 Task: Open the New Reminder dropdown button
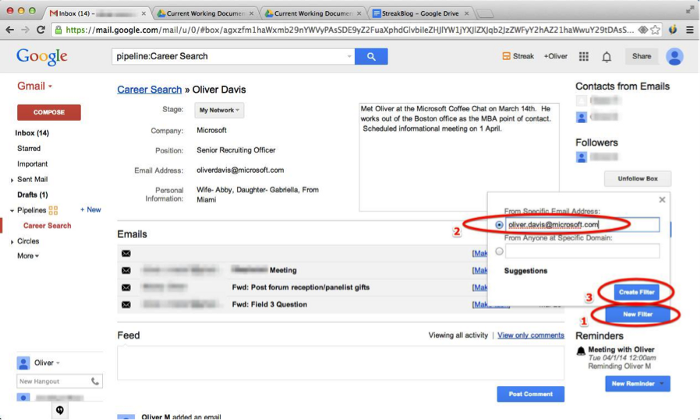tap(638, 383)
